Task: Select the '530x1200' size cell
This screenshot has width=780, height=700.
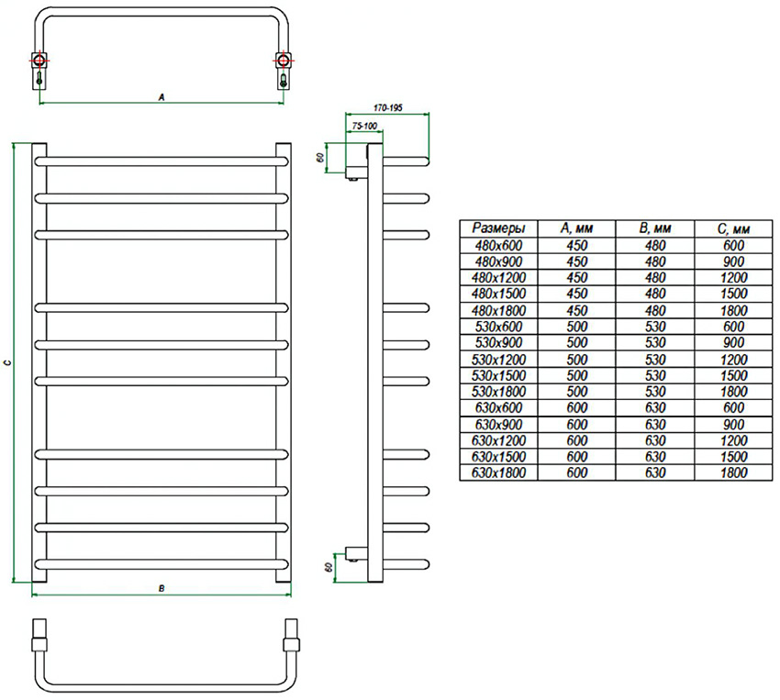Action: pos(498,359)
